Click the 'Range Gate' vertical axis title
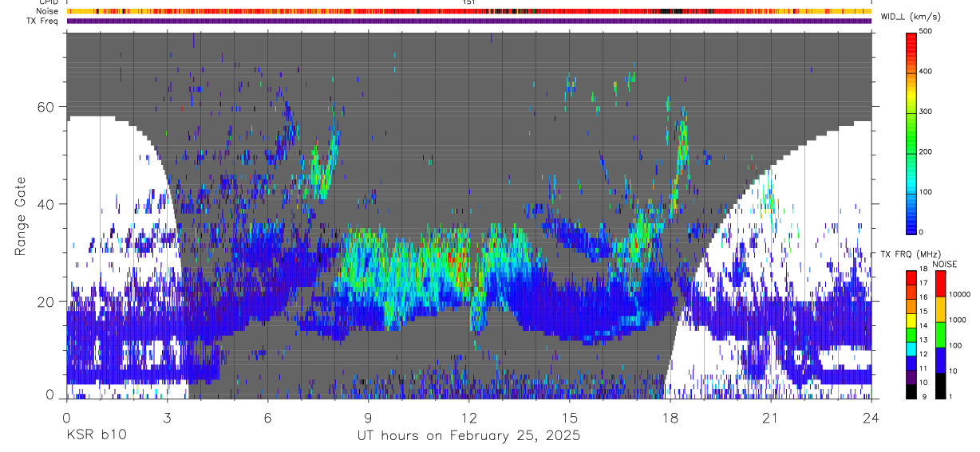 pos(21,217)
